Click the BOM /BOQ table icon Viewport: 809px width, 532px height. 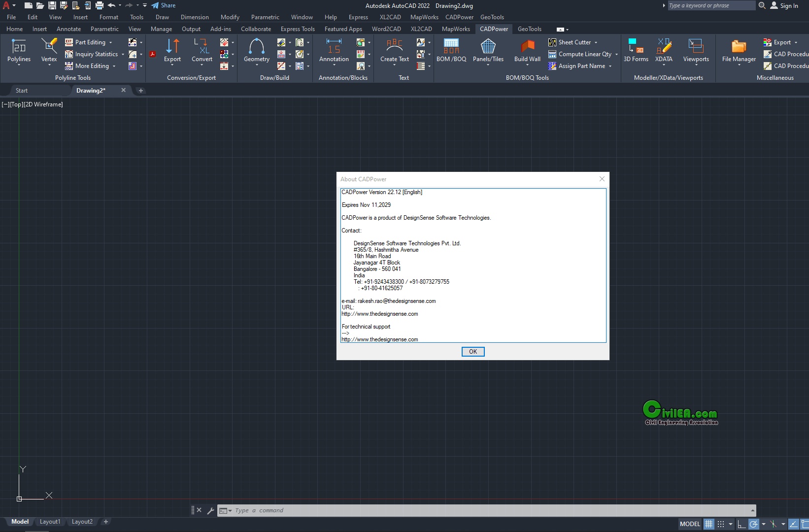coord(451,46)
